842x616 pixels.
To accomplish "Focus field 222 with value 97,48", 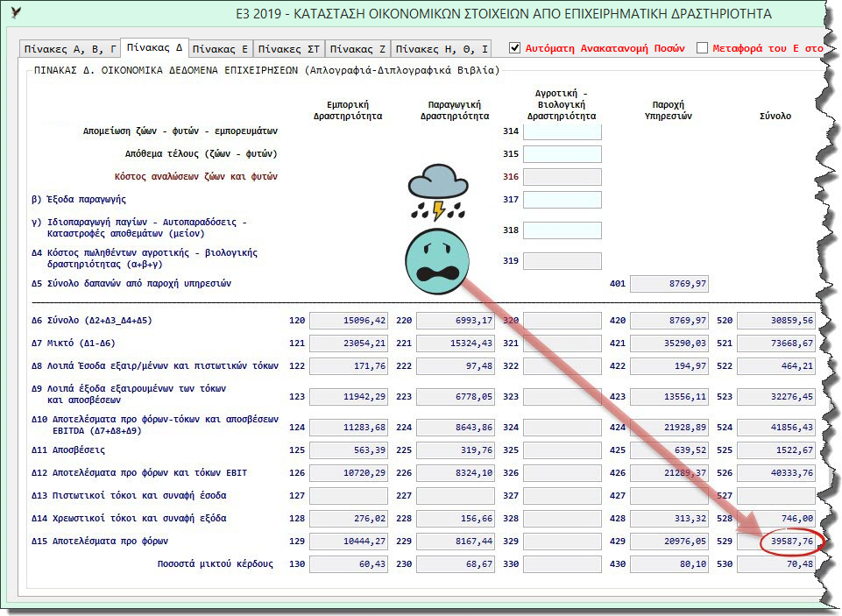I will (x=456, y=366).
